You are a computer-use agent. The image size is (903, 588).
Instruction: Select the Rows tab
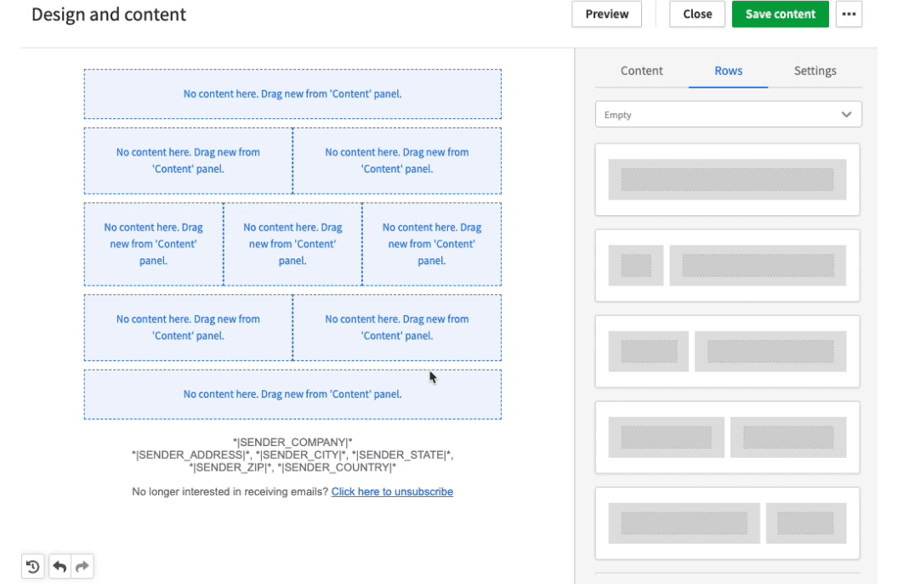(728, 71)
